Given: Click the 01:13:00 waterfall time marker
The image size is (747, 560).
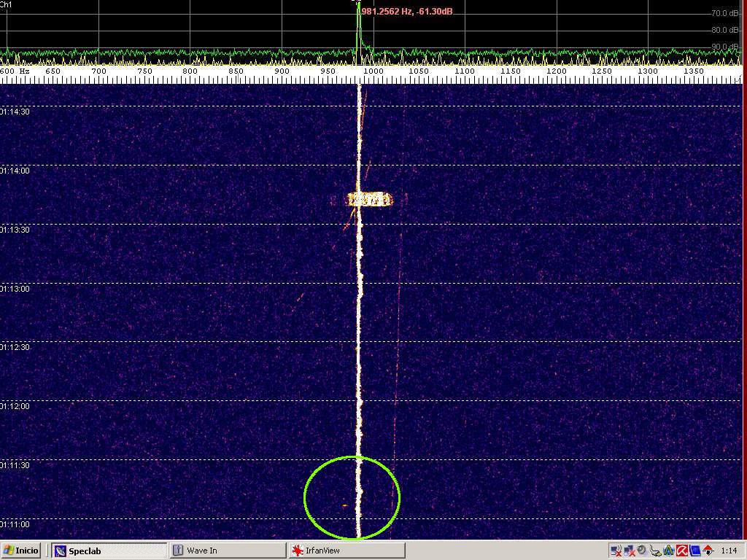Looking at the screenshot, I should pos(15,289).
